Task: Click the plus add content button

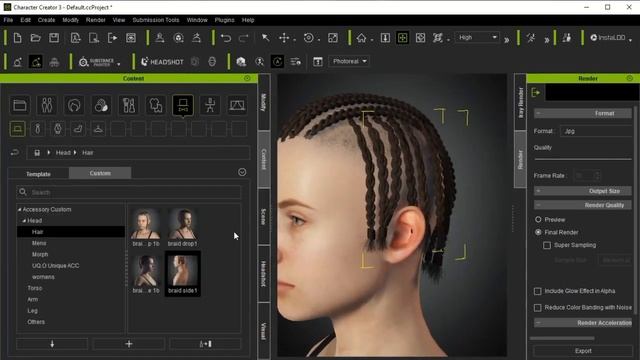Action: (129, 344)
